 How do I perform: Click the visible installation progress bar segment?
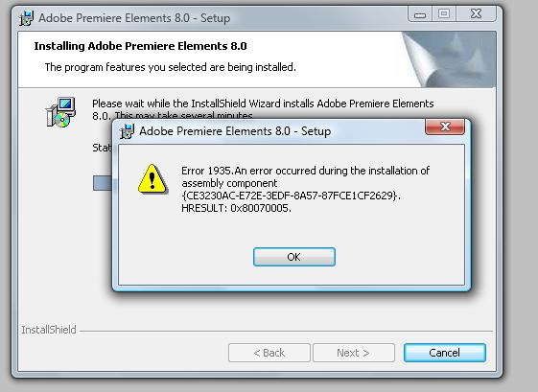(x=103, y=183)
